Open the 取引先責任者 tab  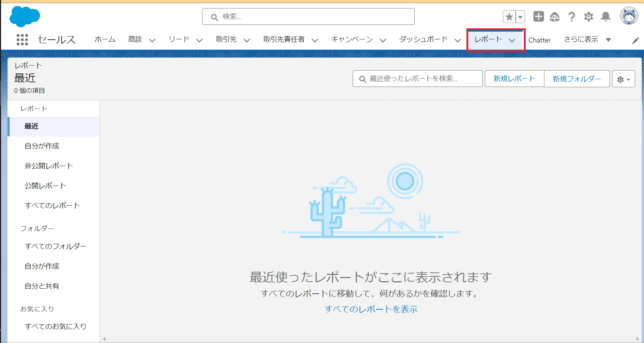tap(284, 39)
